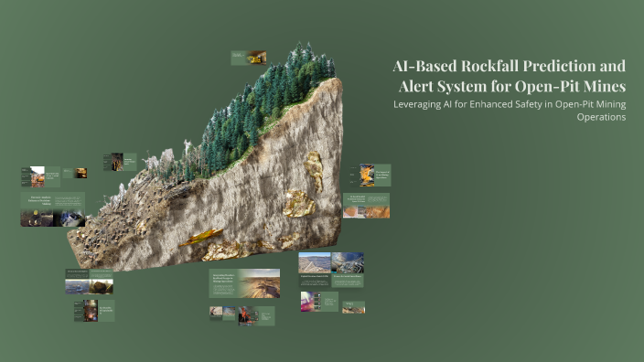Open the slide showing a dark tunnel photo
Image resolution: width=644 pixels, height=362 pixels.
120,162
